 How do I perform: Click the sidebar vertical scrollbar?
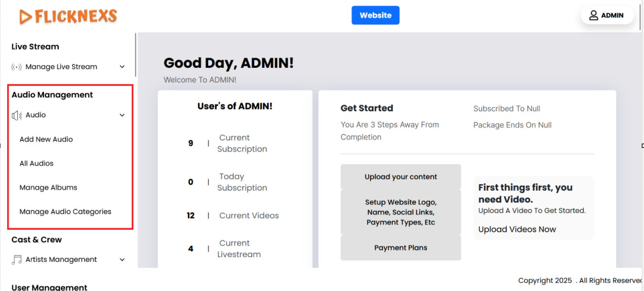click(x=136, y=55)
